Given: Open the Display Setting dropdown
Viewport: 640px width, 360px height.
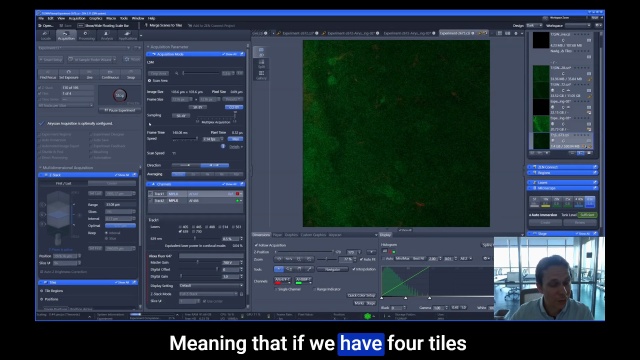Looking at the screenshot, I should click(x=211, y=286).
